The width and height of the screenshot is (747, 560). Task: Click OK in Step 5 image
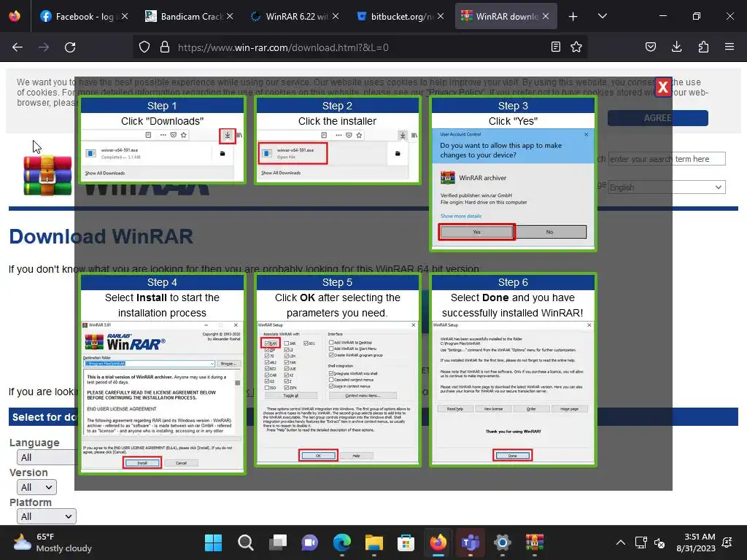(318, 456)
